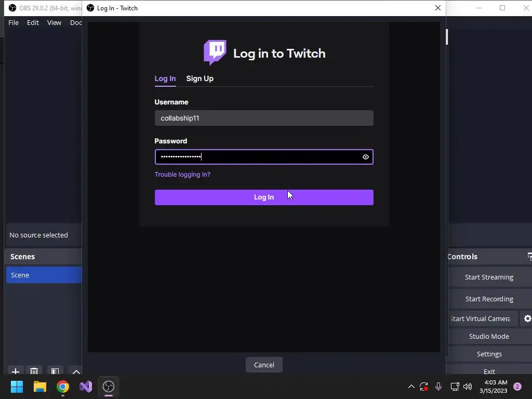This screenshot has width=532, height=399.
Task: Open Google Chrome from the taskbar
Action: (63, 387)
